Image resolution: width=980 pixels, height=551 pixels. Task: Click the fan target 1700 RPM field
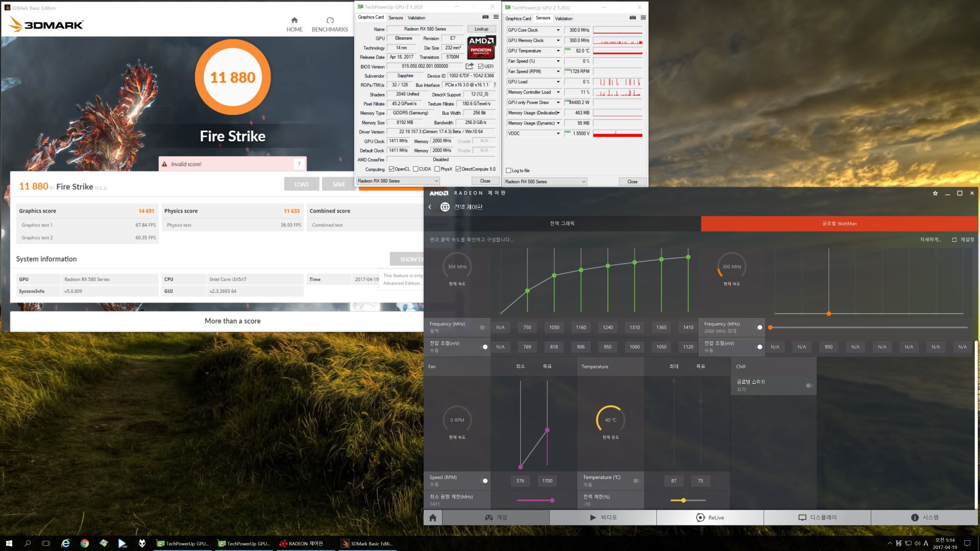[547, 481]
